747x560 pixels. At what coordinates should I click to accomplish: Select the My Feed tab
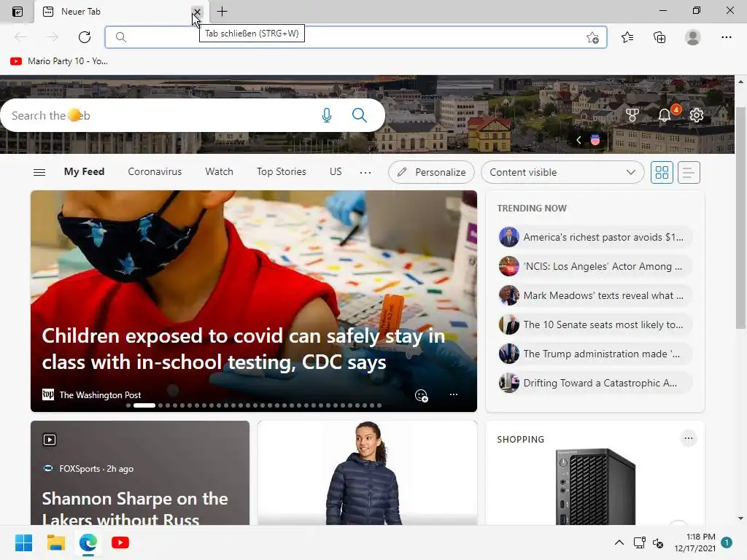(x=85, y=172)
